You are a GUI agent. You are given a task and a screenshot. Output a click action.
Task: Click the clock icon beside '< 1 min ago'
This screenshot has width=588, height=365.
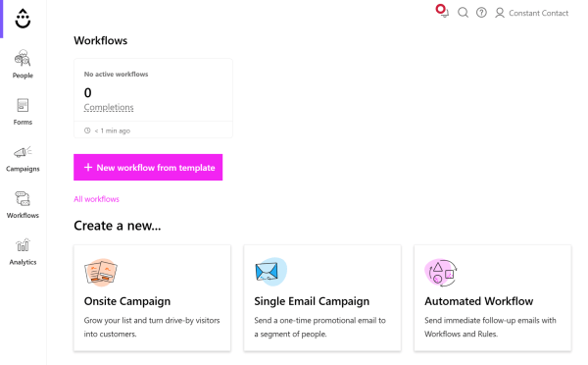[x=87, y=130]
